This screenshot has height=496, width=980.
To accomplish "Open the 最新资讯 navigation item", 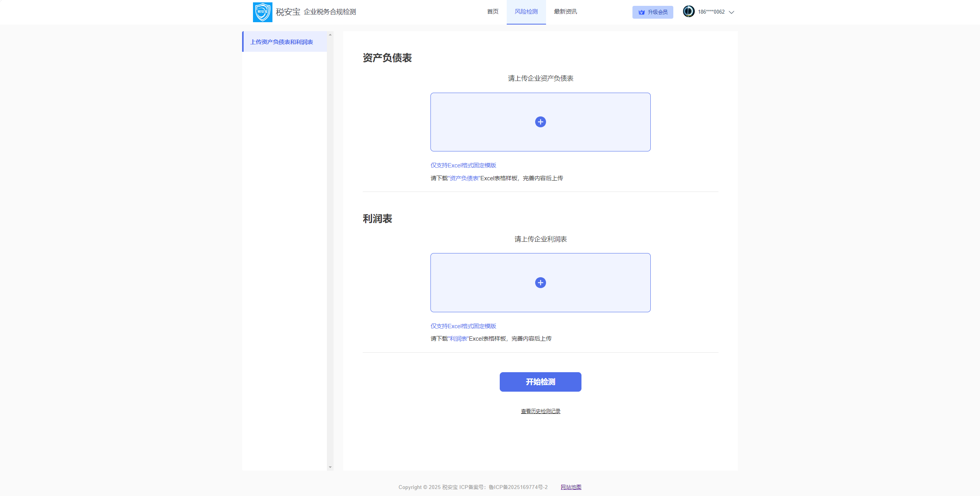I will click(x=565, y=12).
